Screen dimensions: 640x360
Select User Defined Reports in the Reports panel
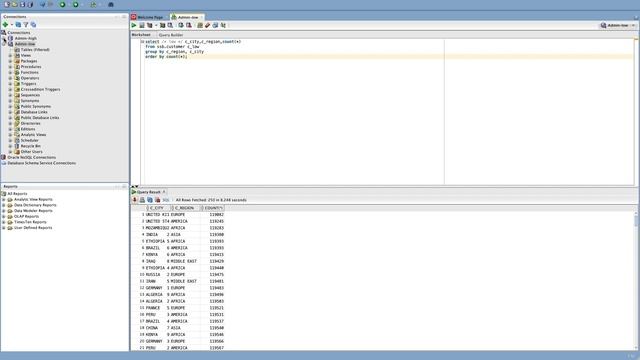coord(33,228)
